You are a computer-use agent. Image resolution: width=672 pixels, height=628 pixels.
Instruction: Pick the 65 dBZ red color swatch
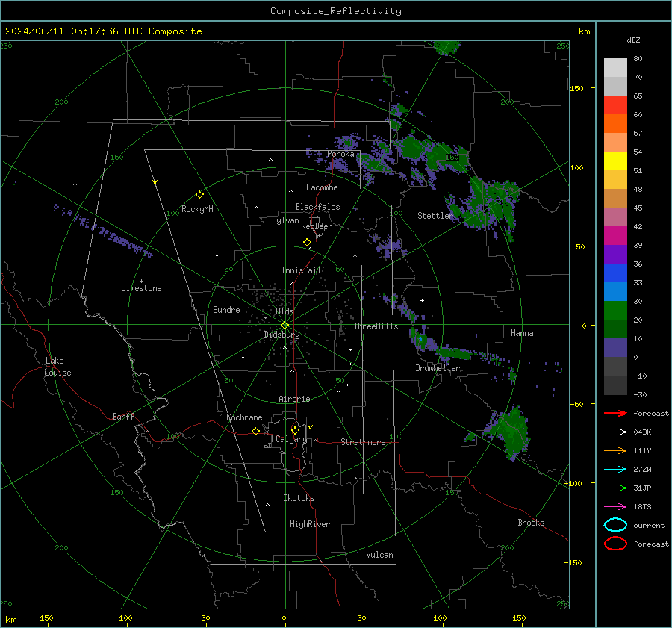click(615, 105)
